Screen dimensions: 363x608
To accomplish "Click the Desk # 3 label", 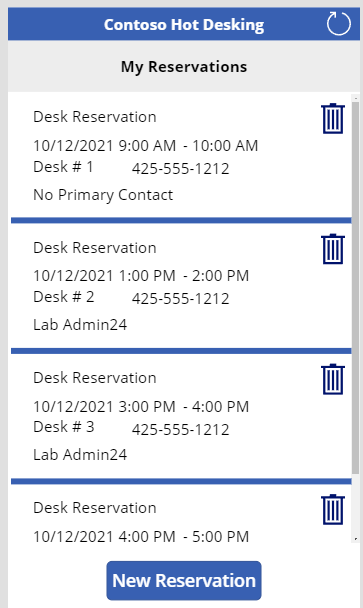I will coord(64,427).
